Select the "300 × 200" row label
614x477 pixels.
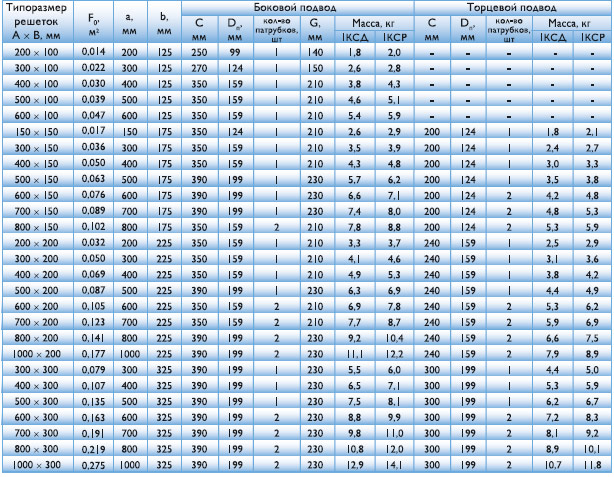pos(36,259)
